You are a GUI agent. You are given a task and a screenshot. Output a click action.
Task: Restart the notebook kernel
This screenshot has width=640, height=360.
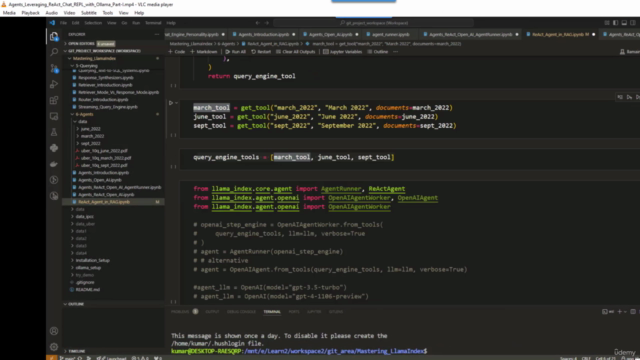261,52
